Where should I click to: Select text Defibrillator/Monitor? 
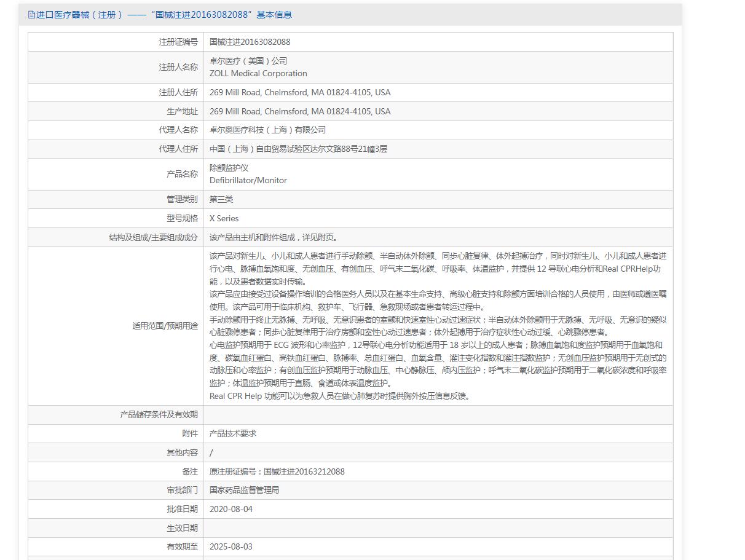click(x=248, y=180)
